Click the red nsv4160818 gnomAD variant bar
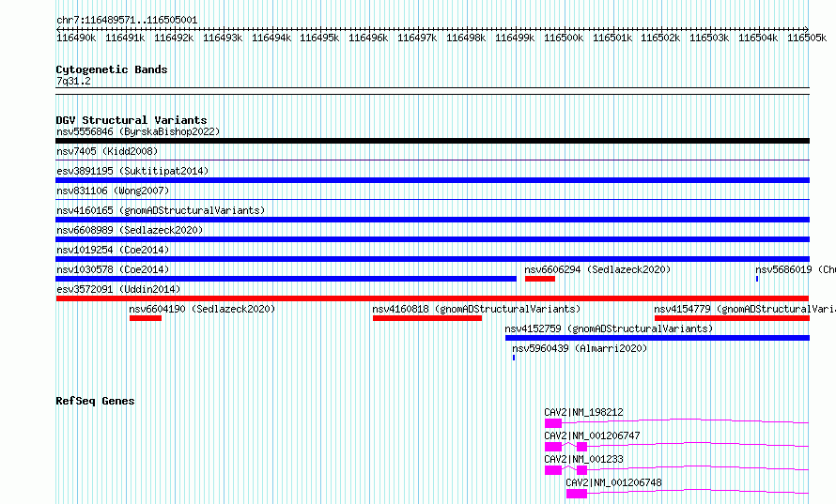 click(x=427, y=318)
